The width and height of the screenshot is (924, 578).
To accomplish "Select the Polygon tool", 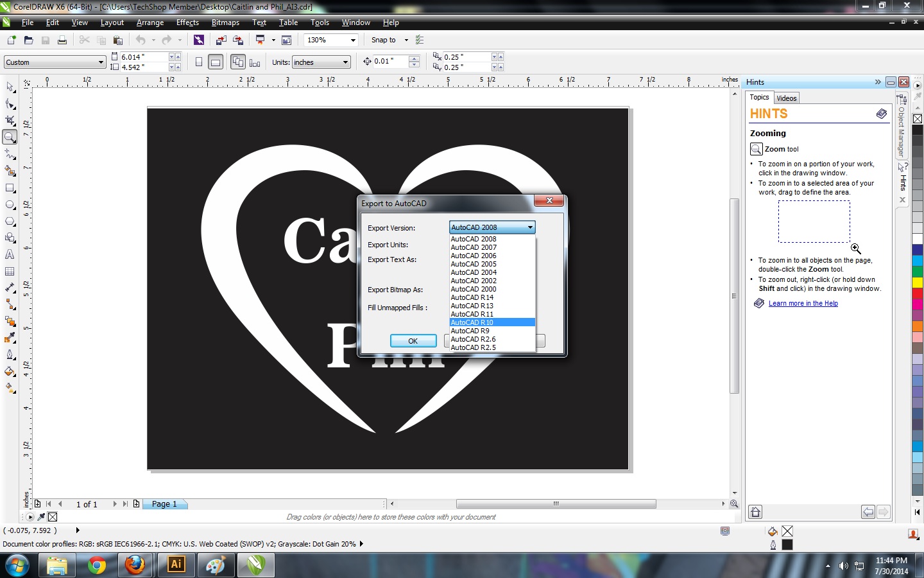I will [x=10, y=221].
